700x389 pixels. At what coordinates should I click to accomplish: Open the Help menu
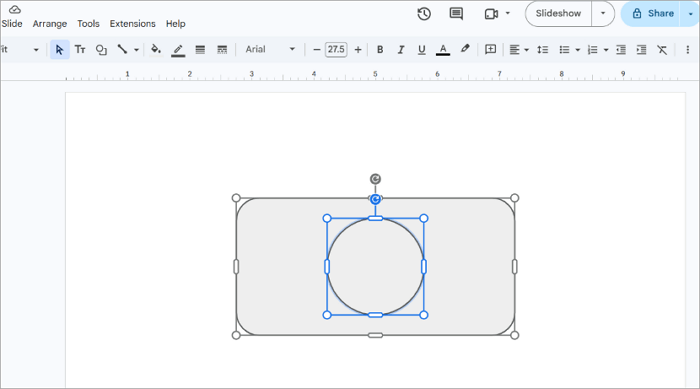(x=175, y=24)
